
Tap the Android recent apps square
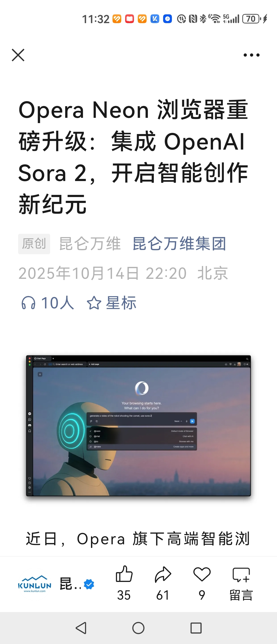[196, 628]
